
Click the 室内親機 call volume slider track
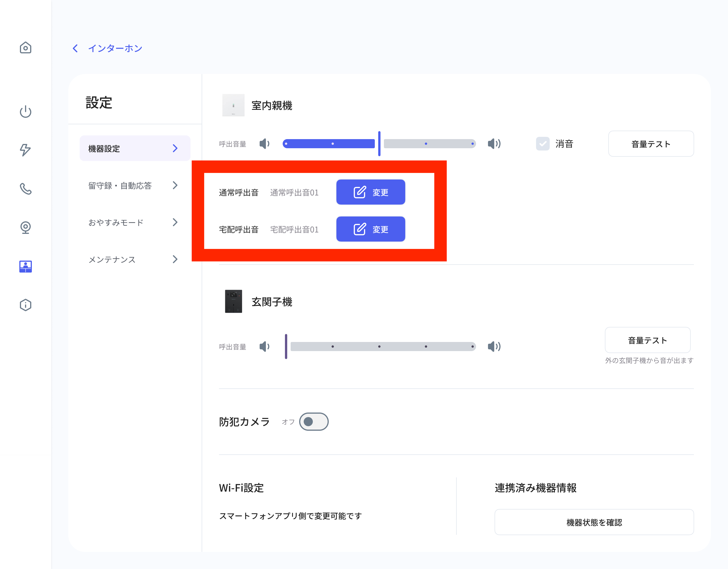click(x=379, y=144)
